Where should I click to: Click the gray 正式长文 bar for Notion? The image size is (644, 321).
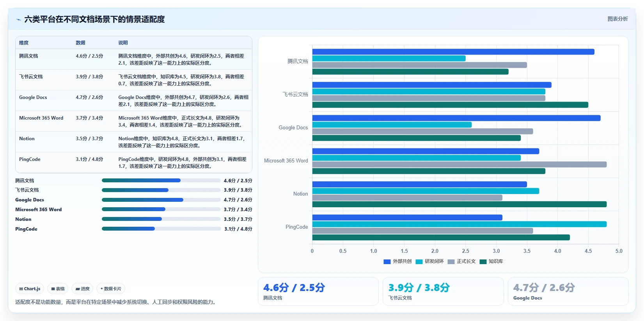(407, 198)
